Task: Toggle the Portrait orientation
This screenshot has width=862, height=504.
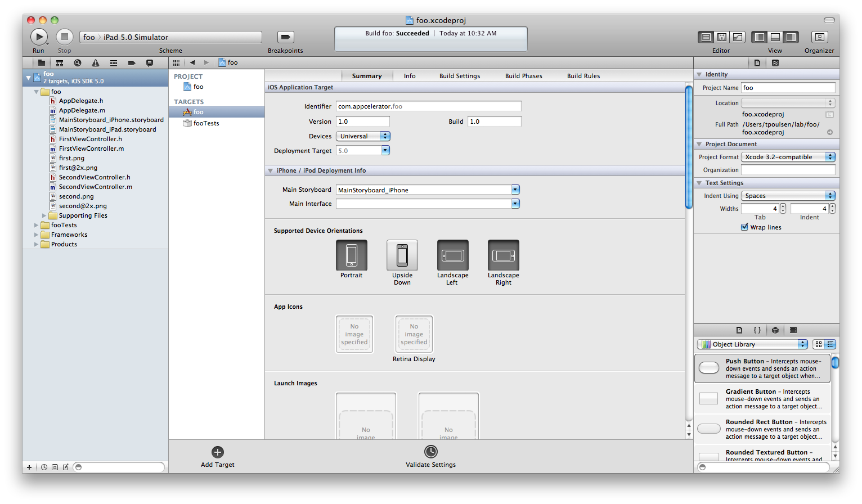Action: [352, 255]
